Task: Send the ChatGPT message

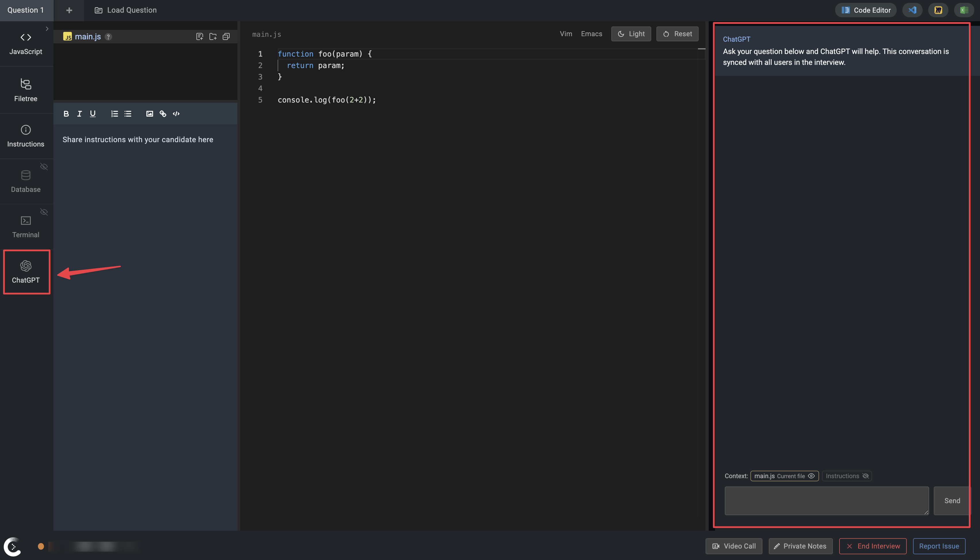Action: (952, 501)
